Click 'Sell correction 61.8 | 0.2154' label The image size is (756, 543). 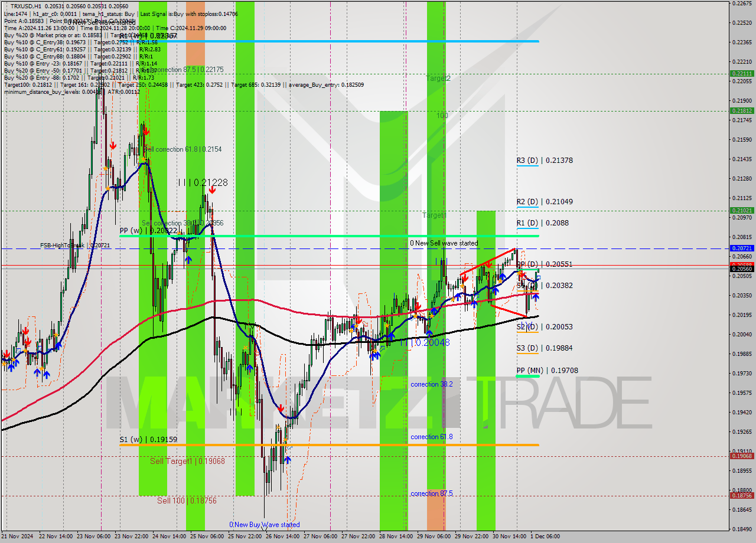[x=183, y=149]
